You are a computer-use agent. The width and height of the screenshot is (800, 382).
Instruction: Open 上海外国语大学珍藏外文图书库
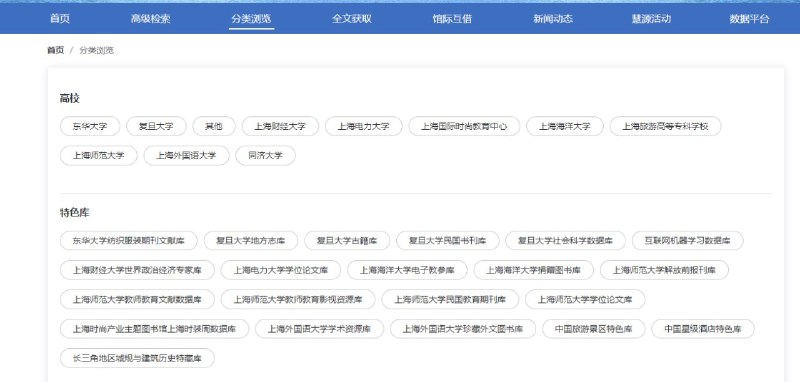click(463, 329)
